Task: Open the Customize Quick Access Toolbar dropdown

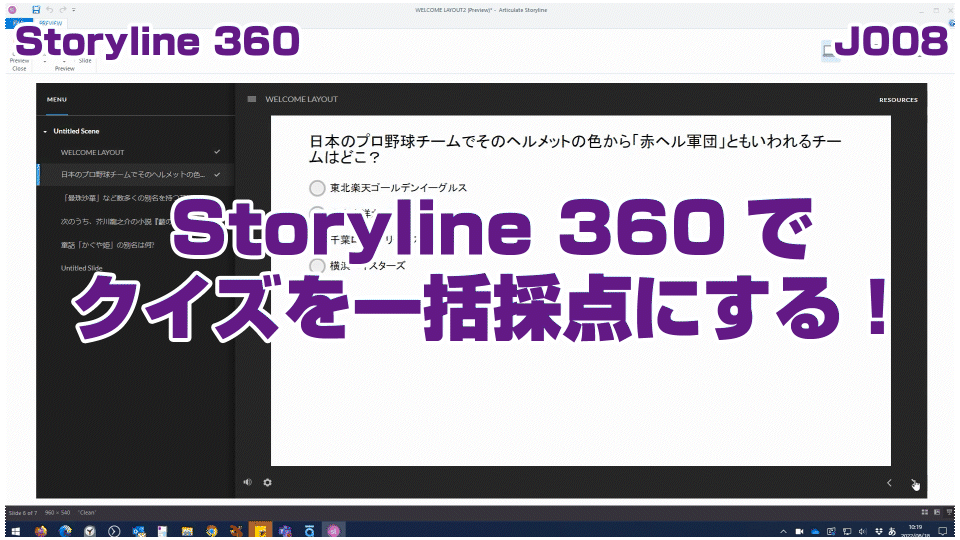Action: click(73, 10)
